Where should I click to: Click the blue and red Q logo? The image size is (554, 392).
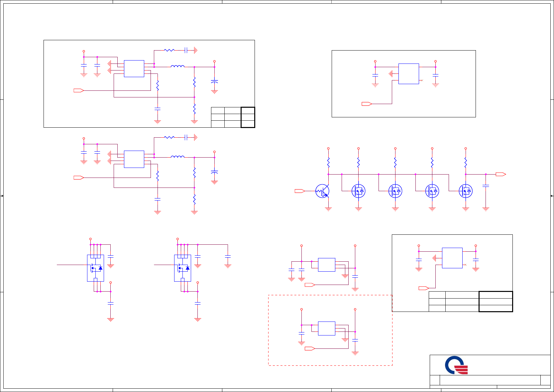pos(457,365)
